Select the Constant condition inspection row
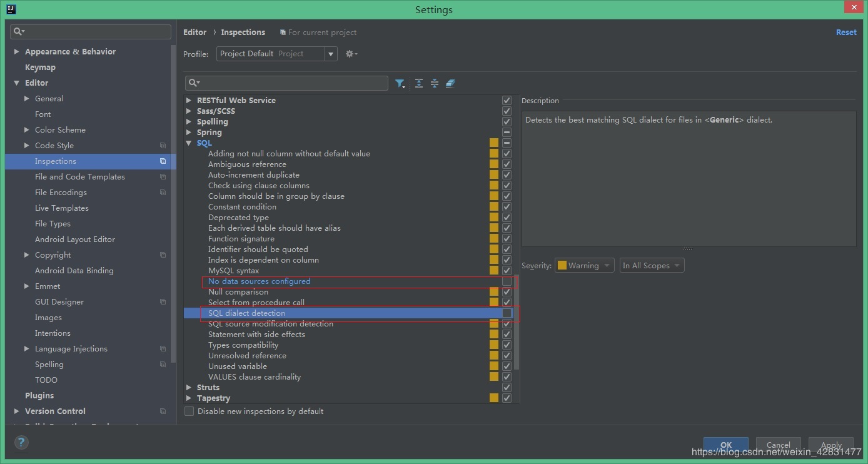 click(348, 207)
